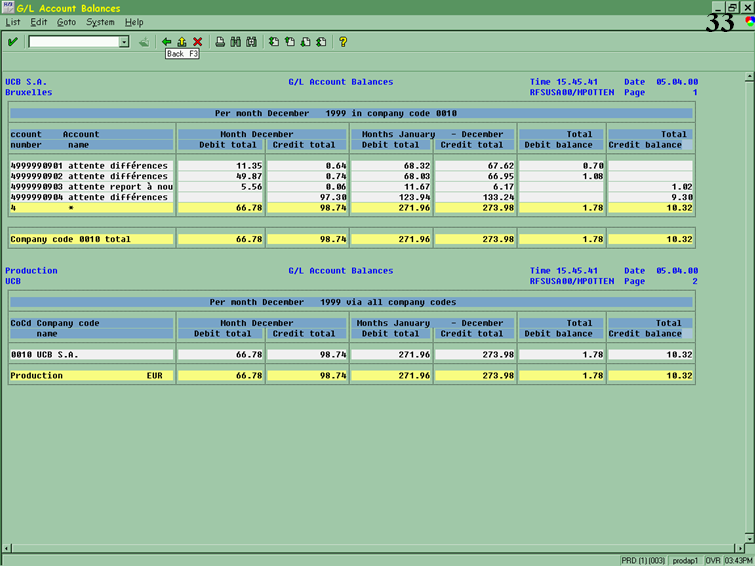Click inside the command input field
This screenshot has width=756, height=567.
(73, 42)
